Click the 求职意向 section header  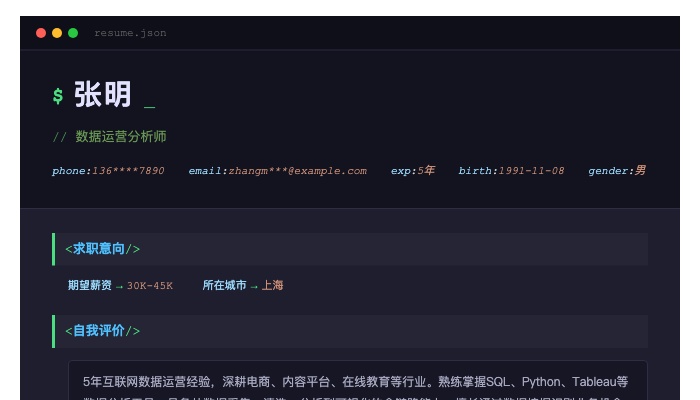point(350,249)
